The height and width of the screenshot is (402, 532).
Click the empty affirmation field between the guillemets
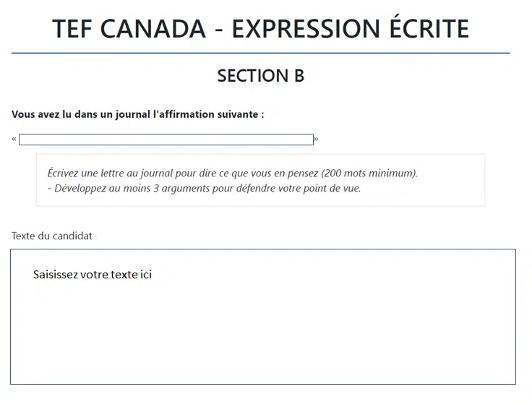pyautogui.click(x=166, y=140)
